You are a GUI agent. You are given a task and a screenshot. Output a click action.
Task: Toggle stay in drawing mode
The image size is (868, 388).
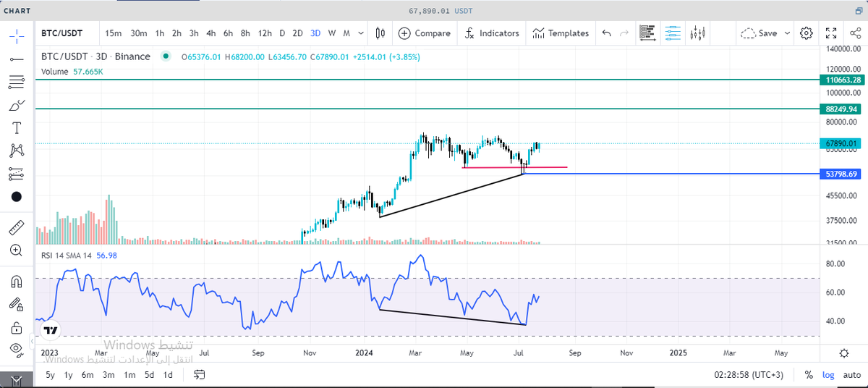click(17, 304)
